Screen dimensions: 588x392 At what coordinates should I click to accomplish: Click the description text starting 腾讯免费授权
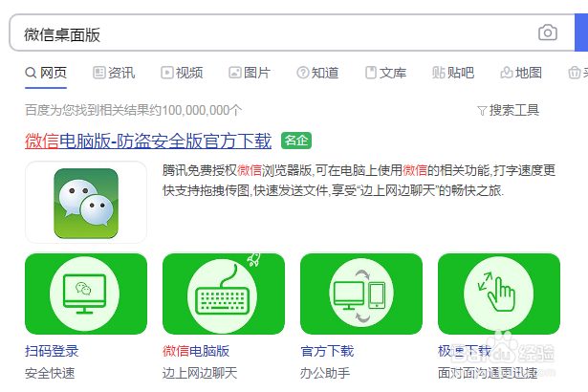(x=359, y=181)
